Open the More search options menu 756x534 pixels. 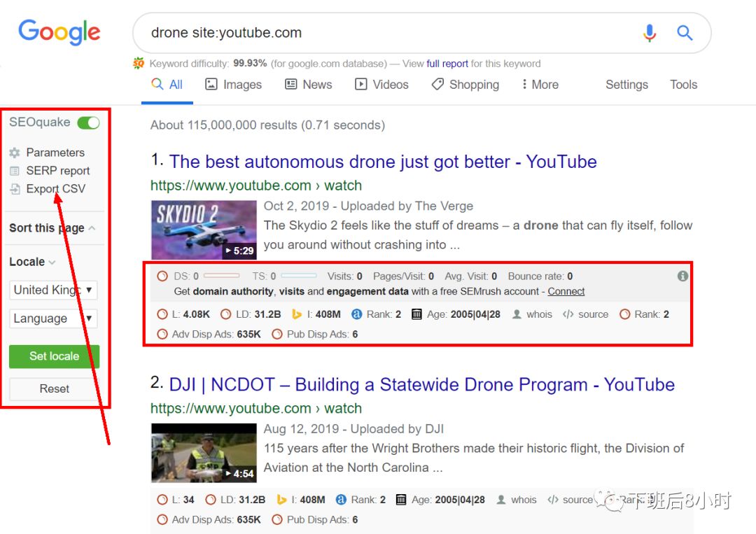[540, 85]
